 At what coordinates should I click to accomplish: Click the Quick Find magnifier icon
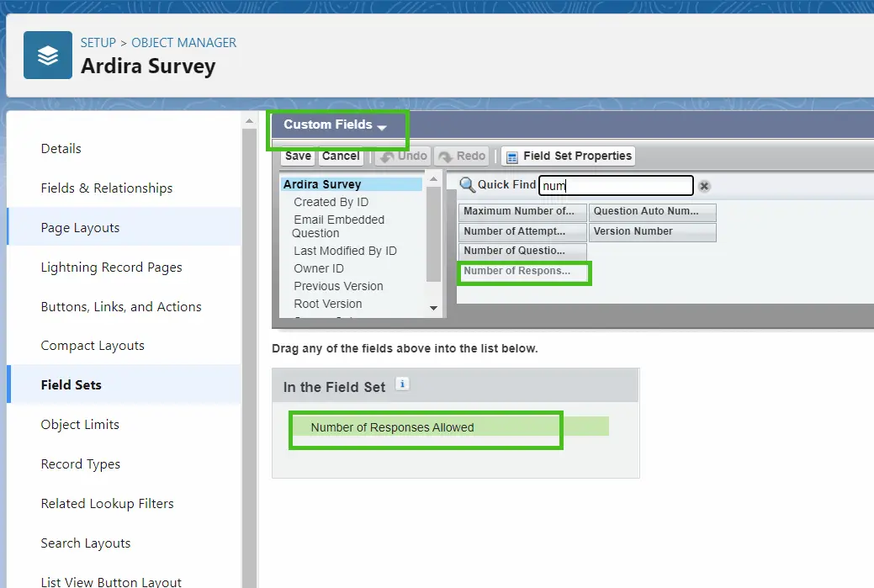point(467,185)
